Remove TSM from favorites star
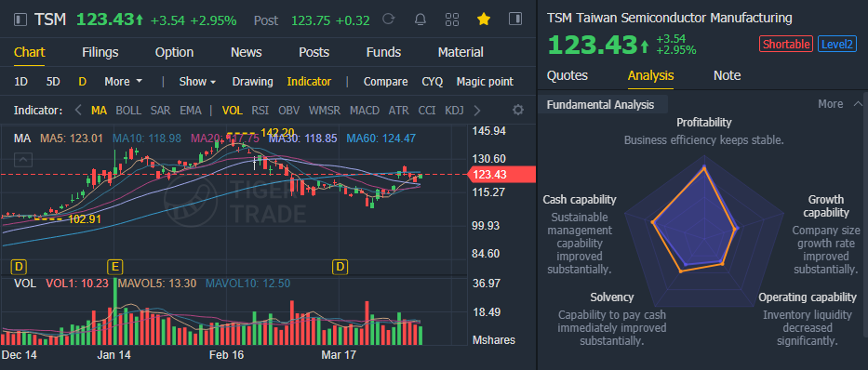The width and height of the screenshot is (868, 370). pos(483,20)
